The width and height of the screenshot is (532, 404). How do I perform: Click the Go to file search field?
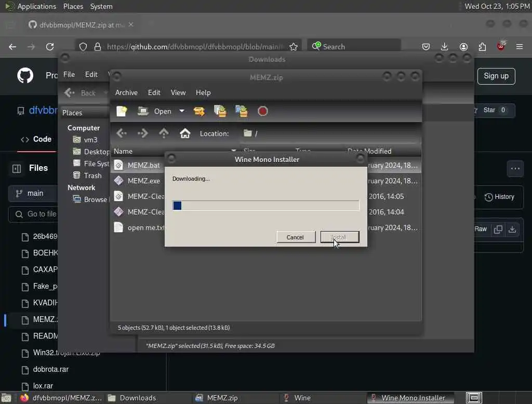click(33, 214)
